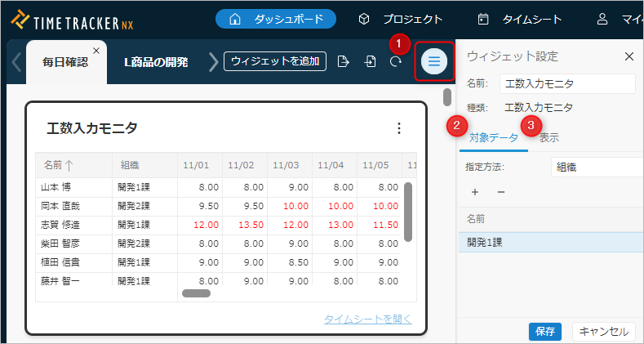Screen dimensions: 644x344
Task: Switch to the L商品の開発 dashboard tab
Action: [x=156, y=62]
